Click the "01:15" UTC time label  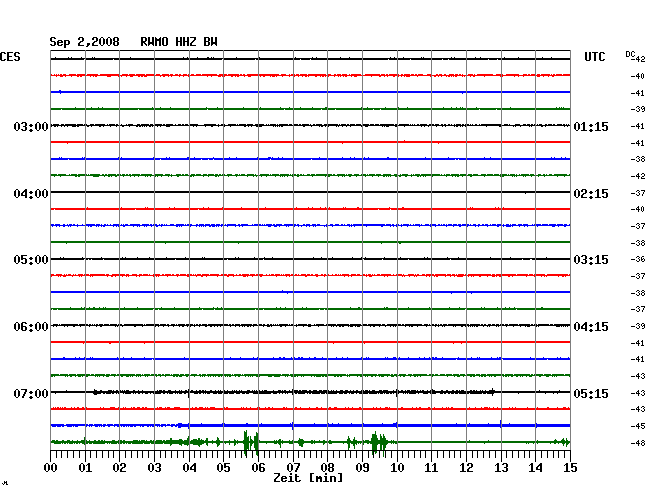click(591, 126)
